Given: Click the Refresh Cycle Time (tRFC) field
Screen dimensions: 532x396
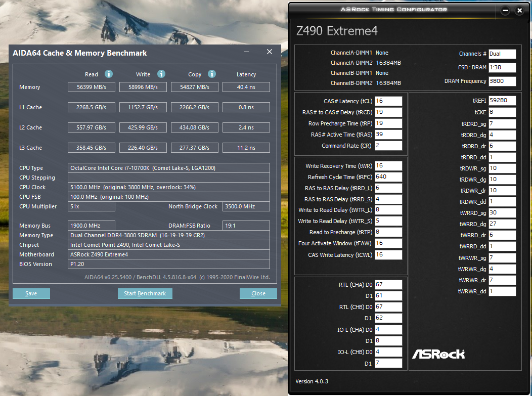Looking at the screenshot, I should click(388, 177).
